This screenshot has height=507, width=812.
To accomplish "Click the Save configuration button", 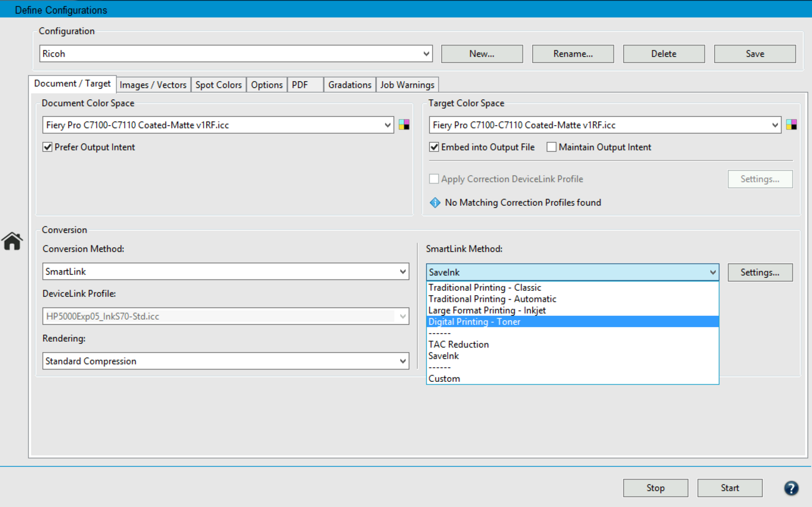I will point(755,54).
